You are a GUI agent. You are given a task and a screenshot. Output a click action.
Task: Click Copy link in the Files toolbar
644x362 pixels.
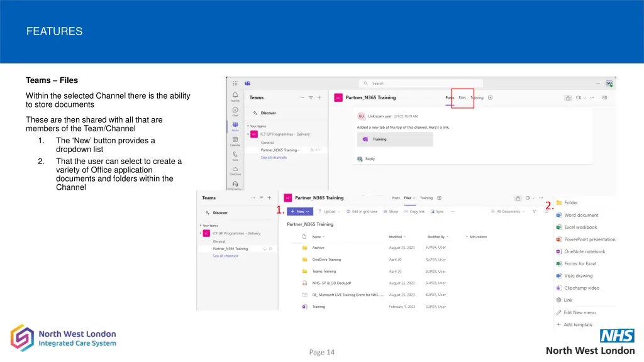(414, 212)
